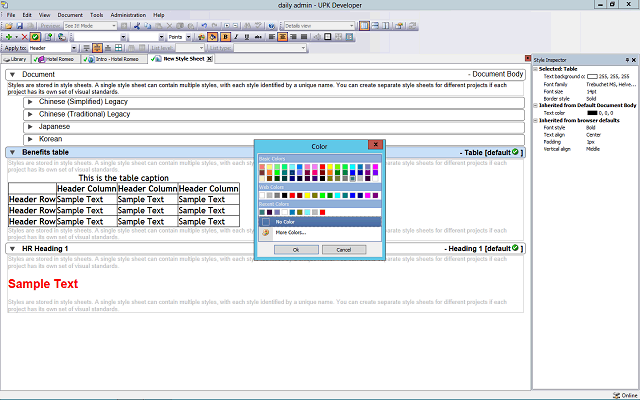This screenshot has height=400, width=640.
Task: Click the undo arrow icon
Action: (x=205, y=26)
